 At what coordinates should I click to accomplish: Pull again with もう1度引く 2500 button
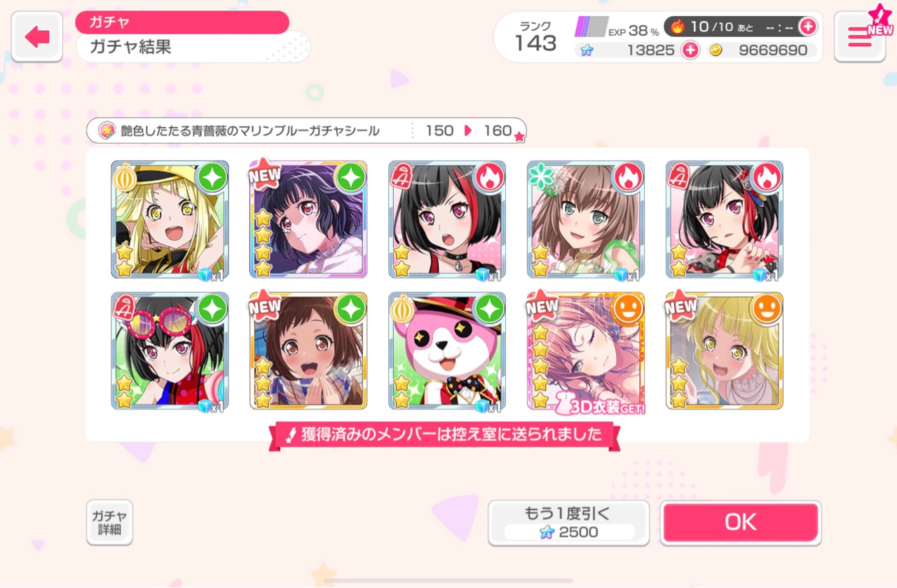point(569,523)
